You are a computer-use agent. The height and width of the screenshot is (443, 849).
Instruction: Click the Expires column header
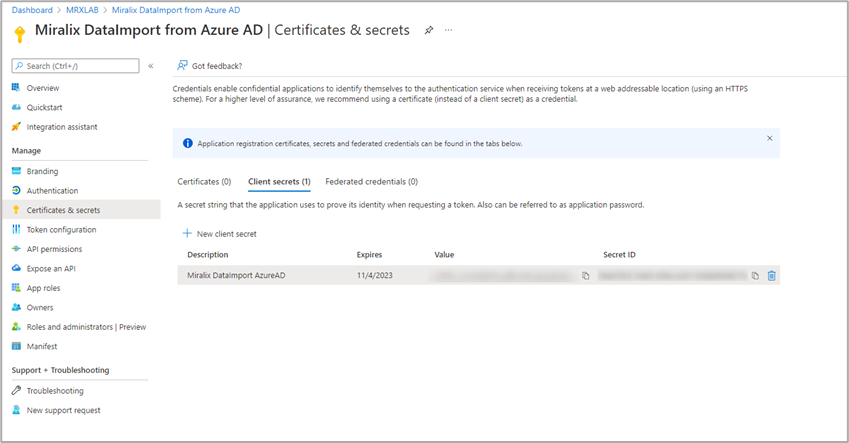click(369, 255)
